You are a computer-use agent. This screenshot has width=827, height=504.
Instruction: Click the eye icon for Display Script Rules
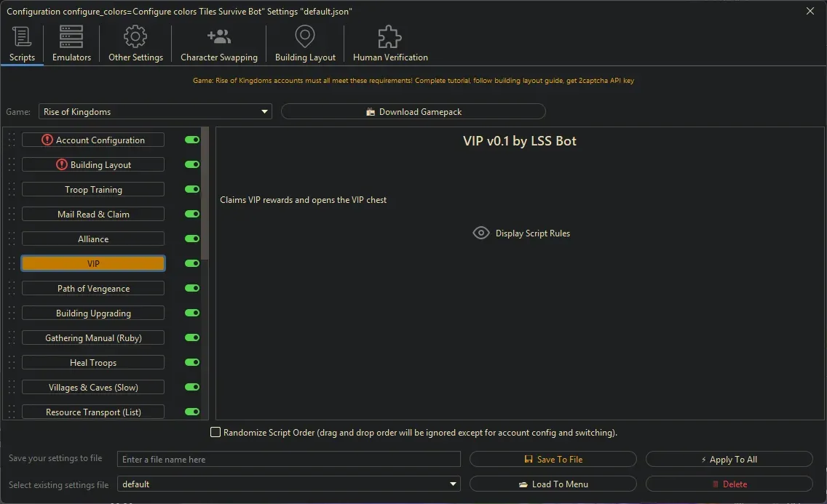point(481,233)
